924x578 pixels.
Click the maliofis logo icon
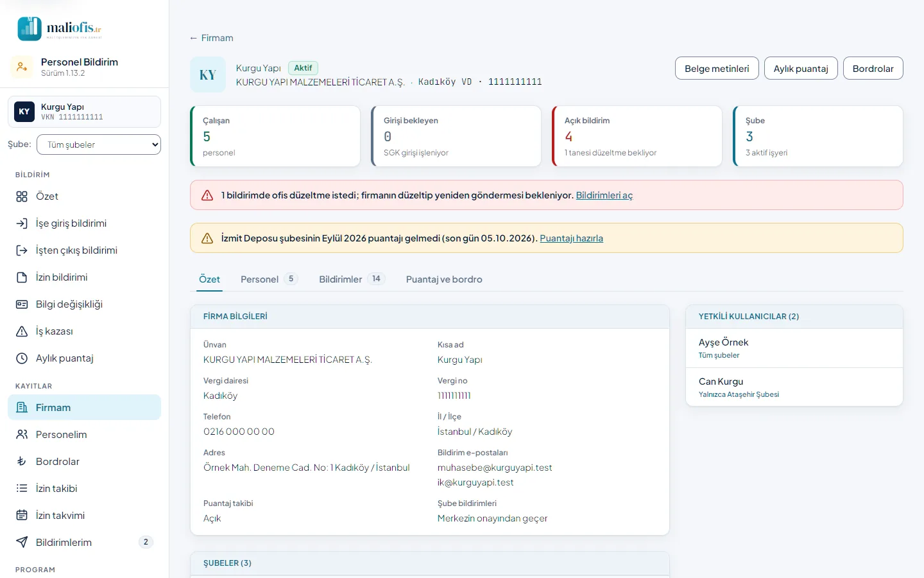pyautogui.click(x=30, y=29)
